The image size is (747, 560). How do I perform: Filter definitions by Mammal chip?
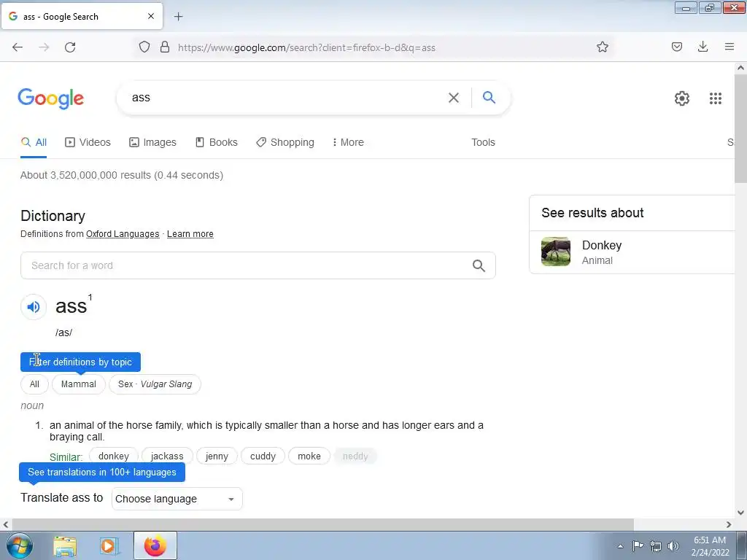[x=79, y=384]
